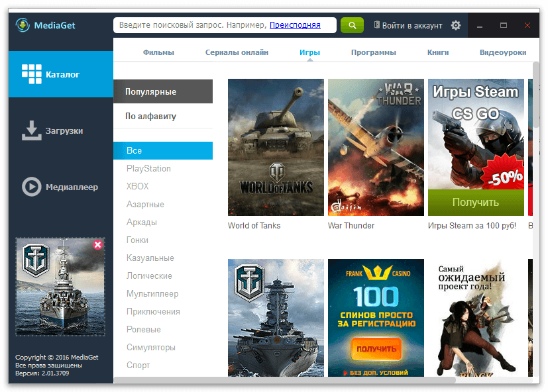
Task: Select the Ролевые category
Action: coord(144,330)
